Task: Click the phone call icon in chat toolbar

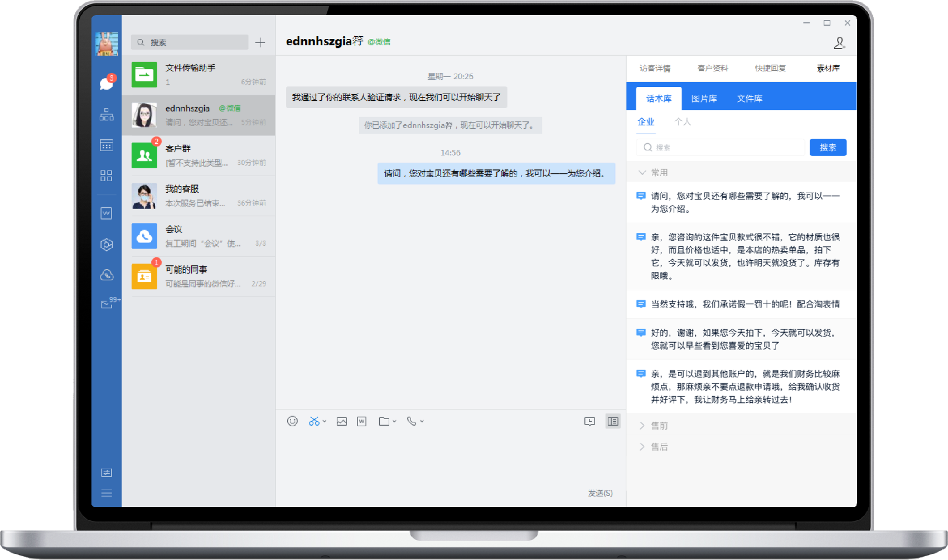Action: pos(412,421)
